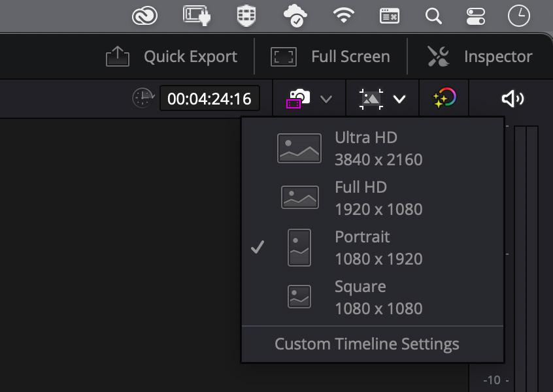Collapse the timeline resolution dropdown chevron
Image resolution: width=553 pixels, height=392 pixels.
pyautogui.click(x=399, y=99)
